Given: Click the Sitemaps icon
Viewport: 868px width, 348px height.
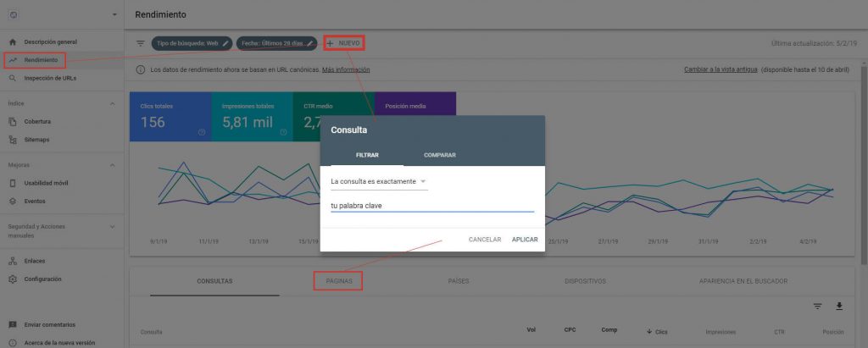Looking at the screenshot, I should pyautogui.click(x=13, y=140).
